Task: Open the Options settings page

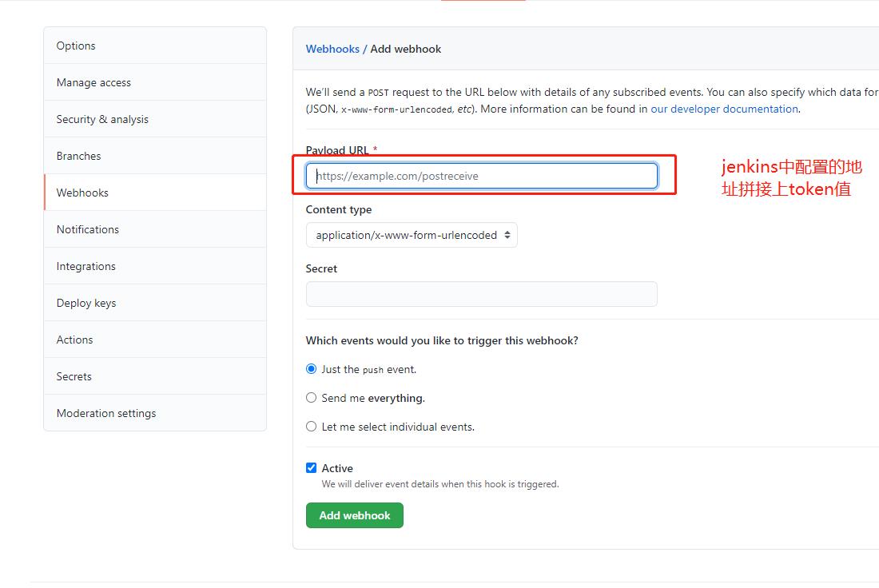Action: pyautogui.click(x=76, y=46)
